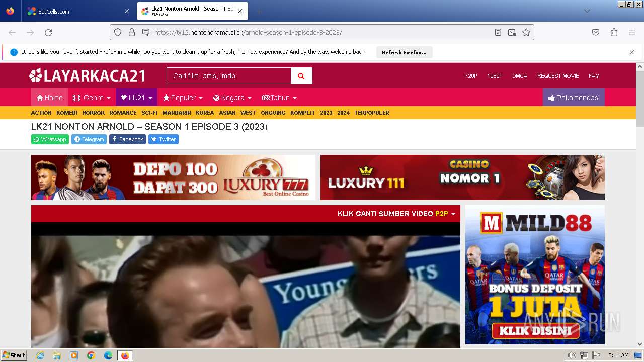The image size is (644, 362).
Task: Open the 720P link
Action: tap(471, 76)
